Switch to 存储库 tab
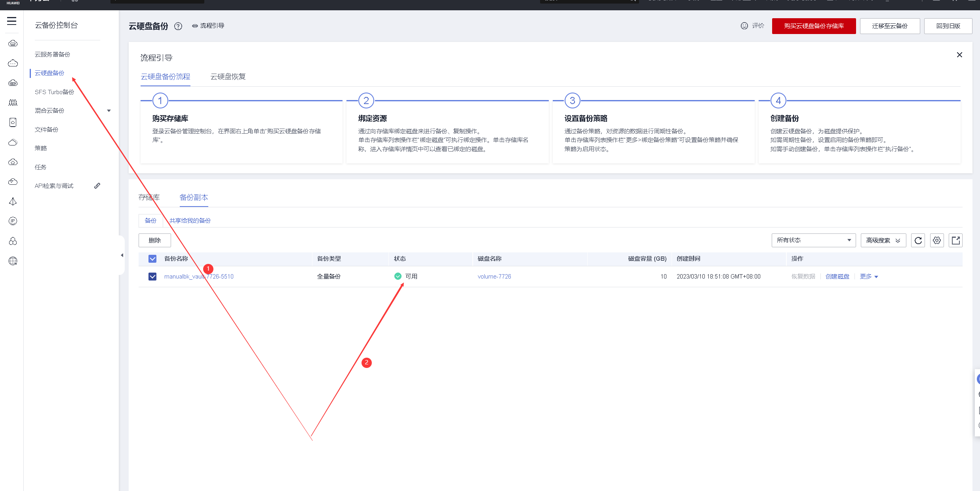The height and width of the screenshot is (491, 980). 149,197
